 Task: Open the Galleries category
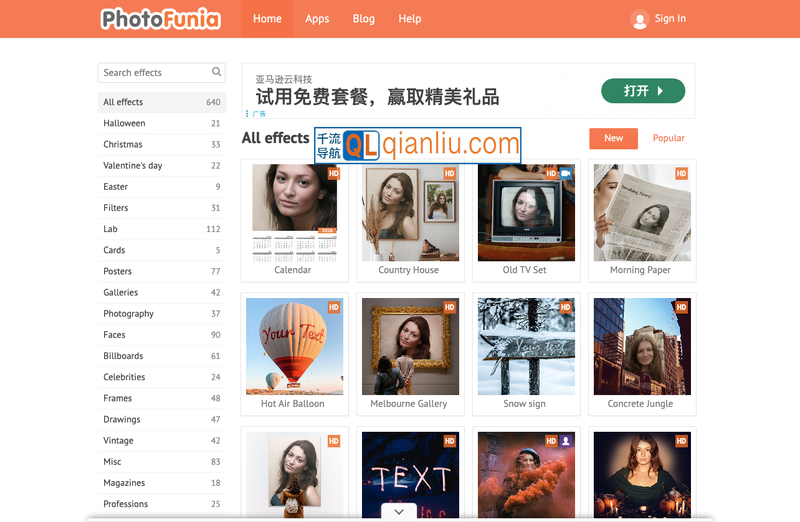(162, 292)
